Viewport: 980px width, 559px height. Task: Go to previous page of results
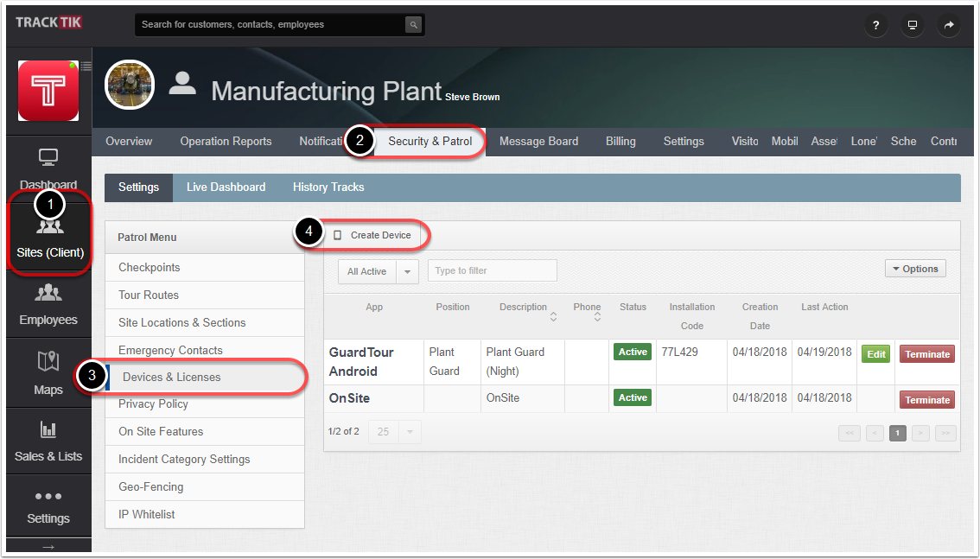pos(875,433)
